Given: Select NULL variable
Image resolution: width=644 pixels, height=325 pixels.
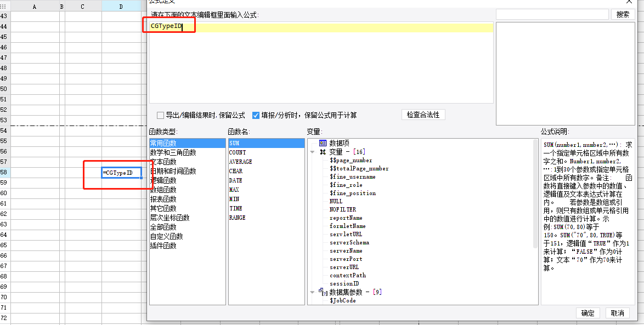Looking at the screenshot, I should pos(336,202).
